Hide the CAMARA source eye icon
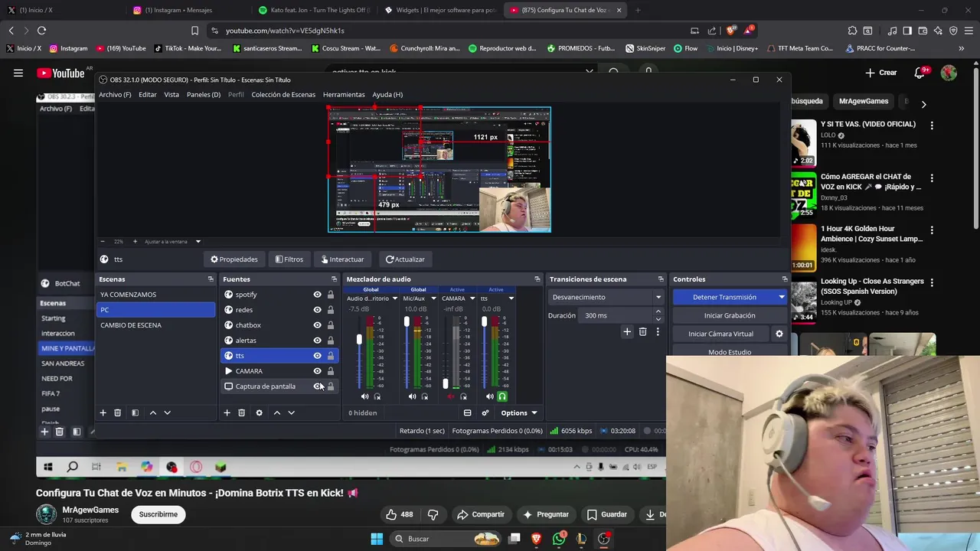This screenshot has height=551, width=980. click(x=317, y=371)
